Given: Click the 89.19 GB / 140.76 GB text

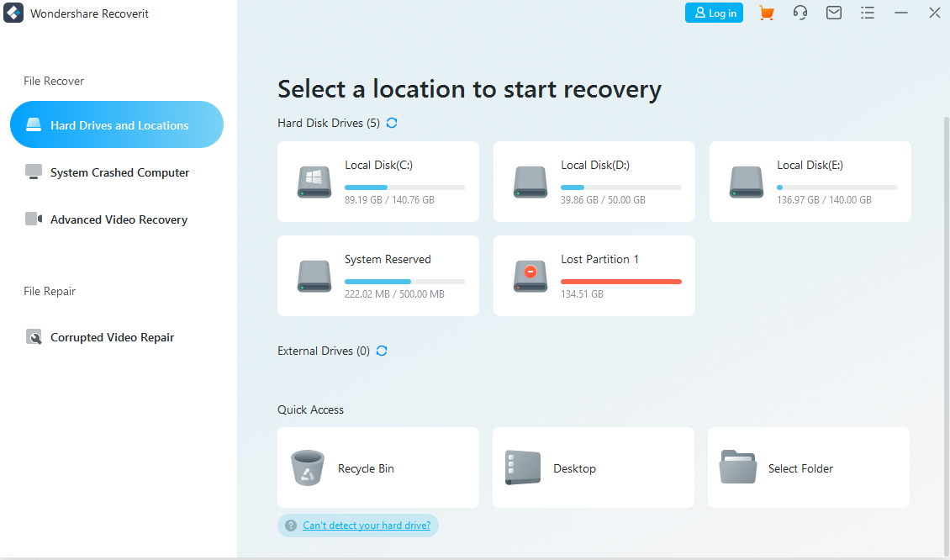Looking at the screenshot, I should 389,200.
